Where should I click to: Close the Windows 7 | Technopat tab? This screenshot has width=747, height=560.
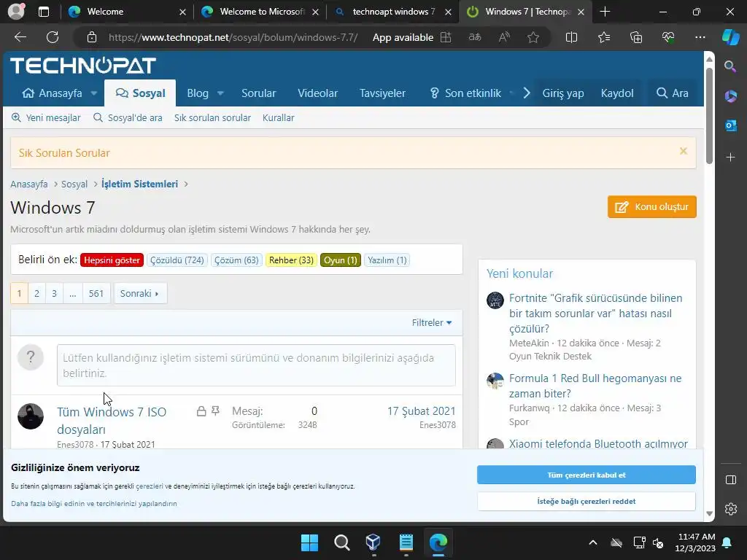[x=581, y=12]
